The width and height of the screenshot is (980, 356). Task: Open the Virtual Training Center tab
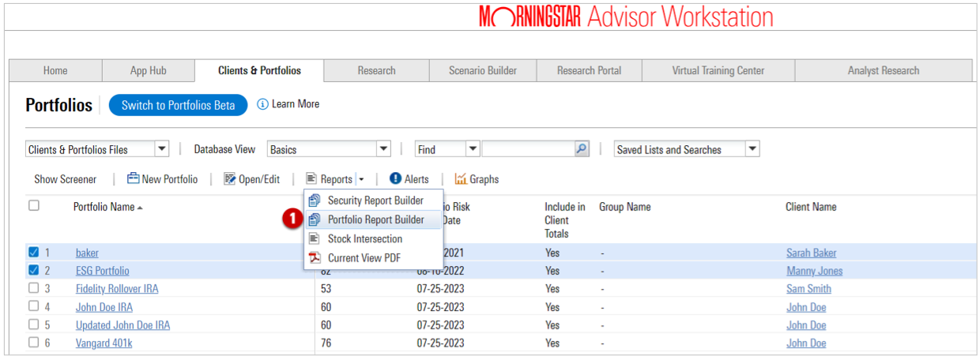point(718,71)
